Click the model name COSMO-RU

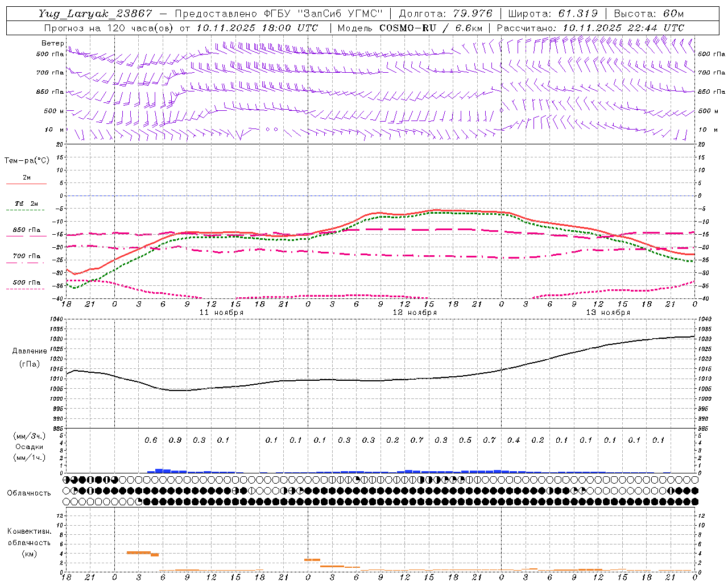[x=408, y=28]
